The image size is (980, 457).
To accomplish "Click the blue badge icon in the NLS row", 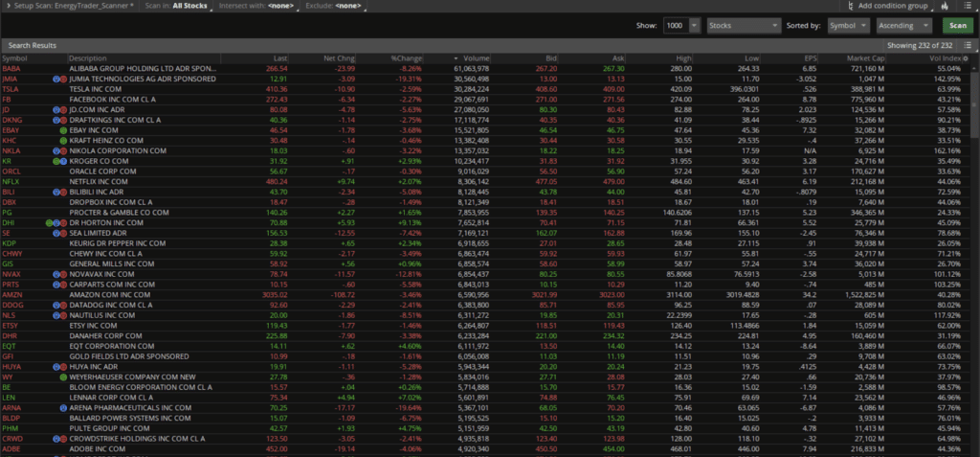I will (56, 315).
